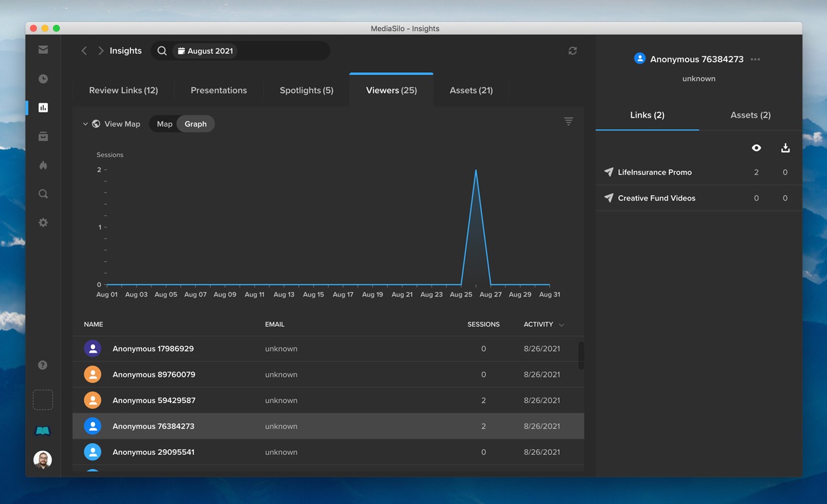Select the flame activity icon in the sidebar
Screen dimensions: 827x504
[x=43, y=165]
